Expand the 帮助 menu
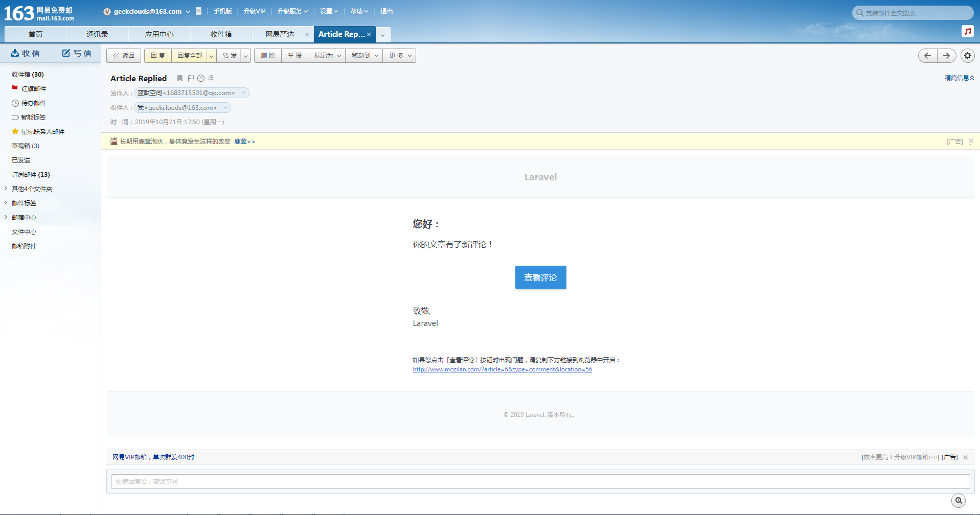The width and height of the screenshot is (980, 515). [359, 11]
